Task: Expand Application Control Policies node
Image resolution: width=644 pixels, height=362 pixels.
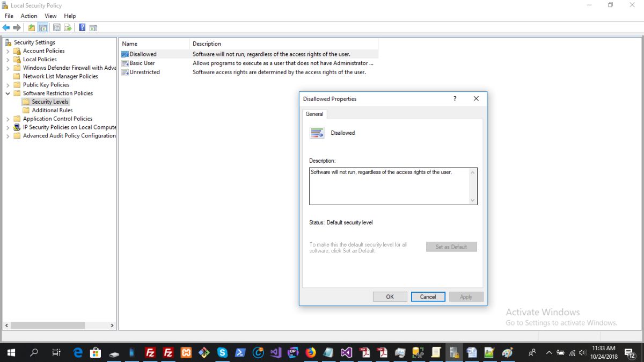Action: click(x=8, y=119)
